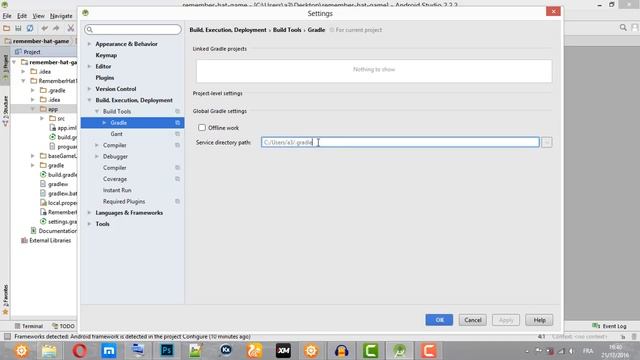
Task: Click the project-level icon beside Gradle
Action: [178, 122]
